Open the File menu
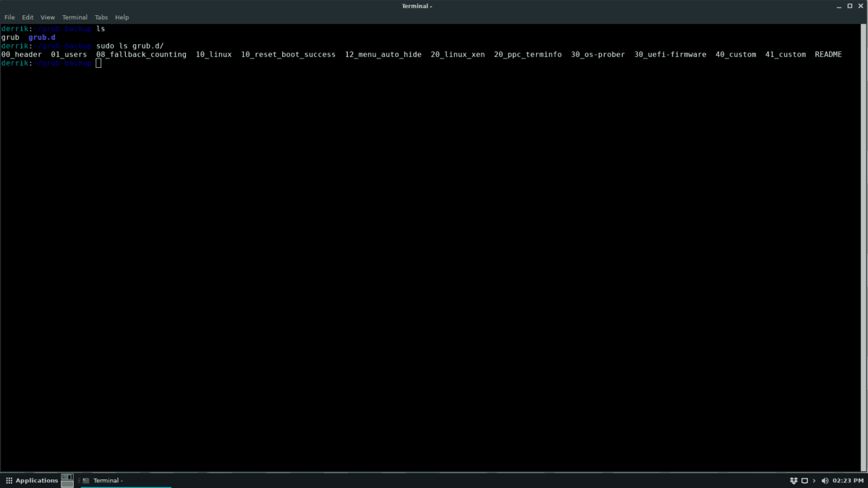The image size is (868, 488). pos(9,17)
